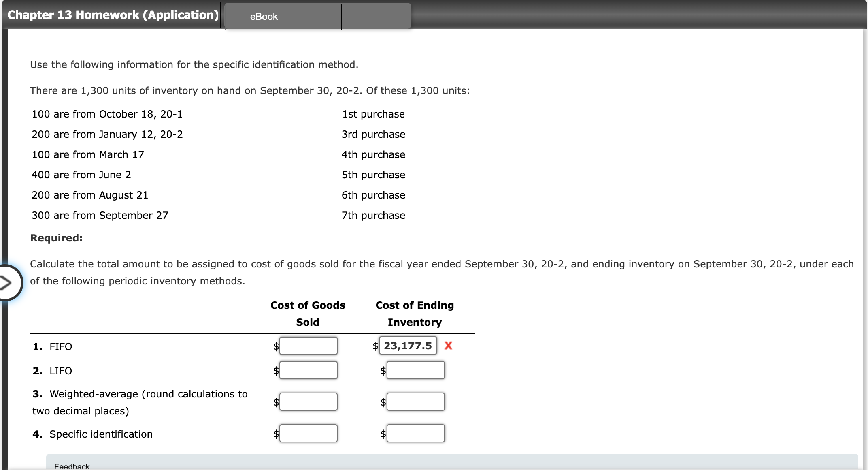The width and height of the screenshot is (868, 470).
Task: Click the Cost of Goods Sold header
Action: [308, 314]
